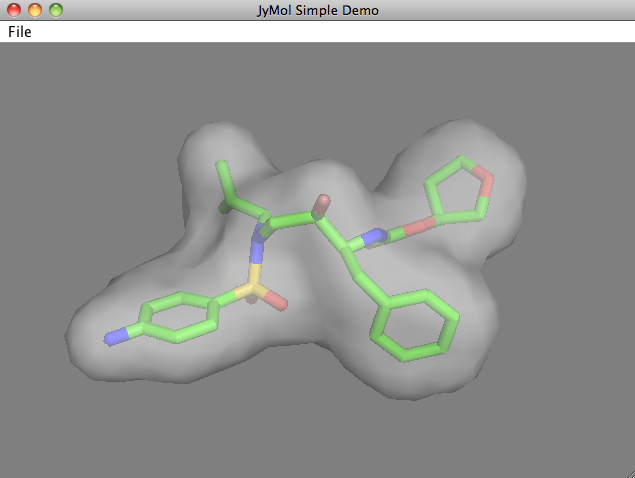Viewport: 635px width, 478px height.
Task: Select the pink oxygen stub at top center
Action: (x=322, y=203)
